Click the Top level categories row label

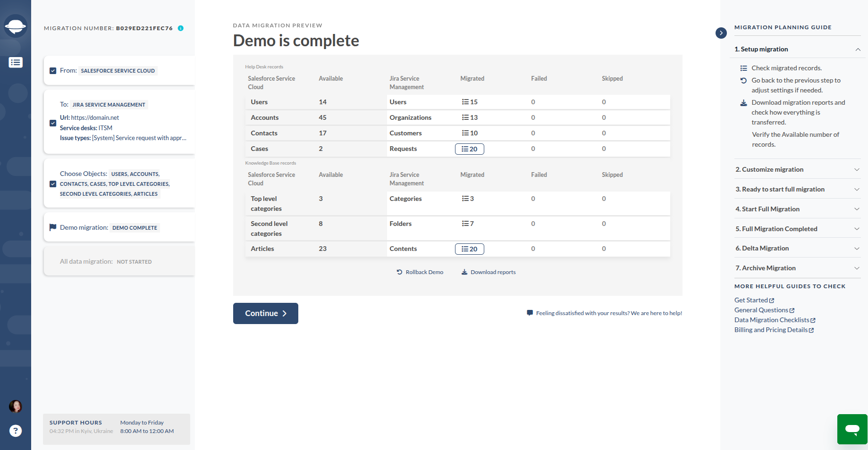(266, 204)
